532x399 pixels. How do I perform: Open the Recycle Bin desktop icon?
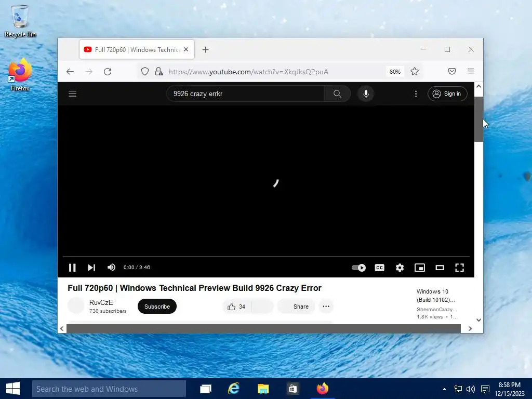click(x=20, y=21)
